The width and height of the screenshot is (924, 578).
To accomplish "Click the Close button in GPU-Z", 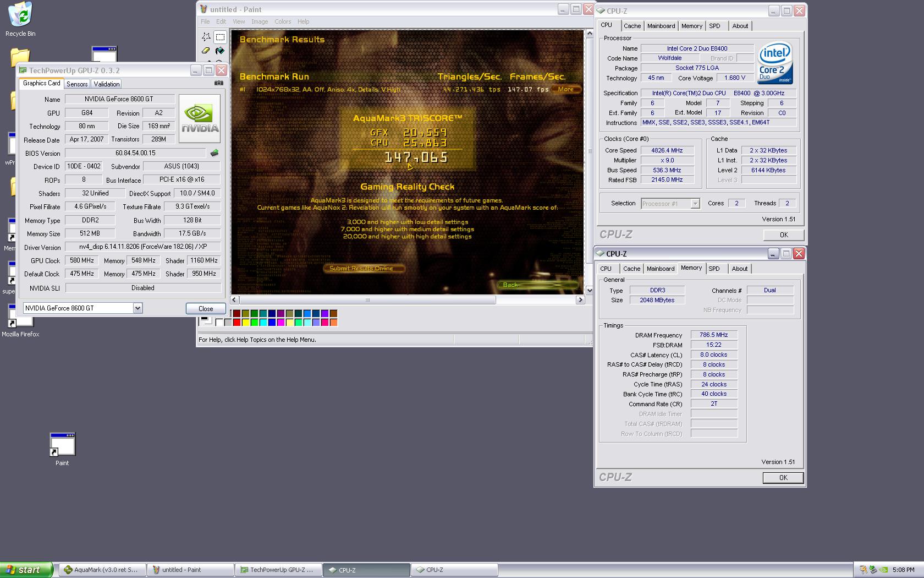I will pyautogui.click(x=206, y=309).
